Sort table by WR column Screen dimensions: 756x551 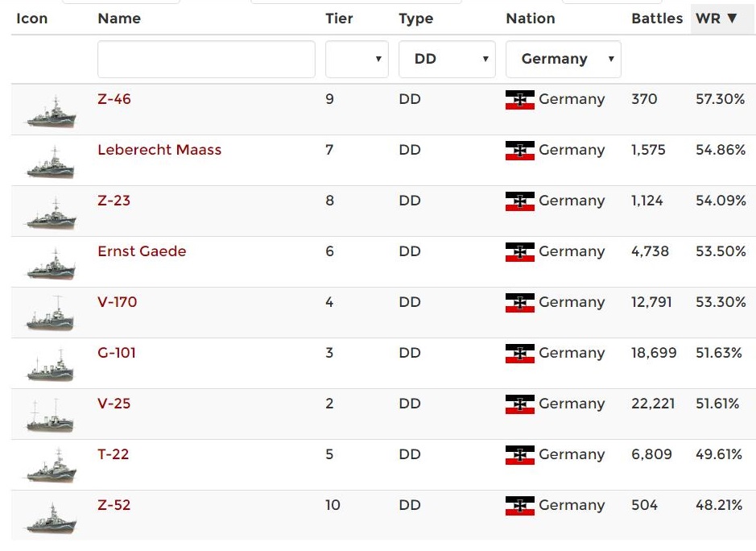(x=716, y=19)
